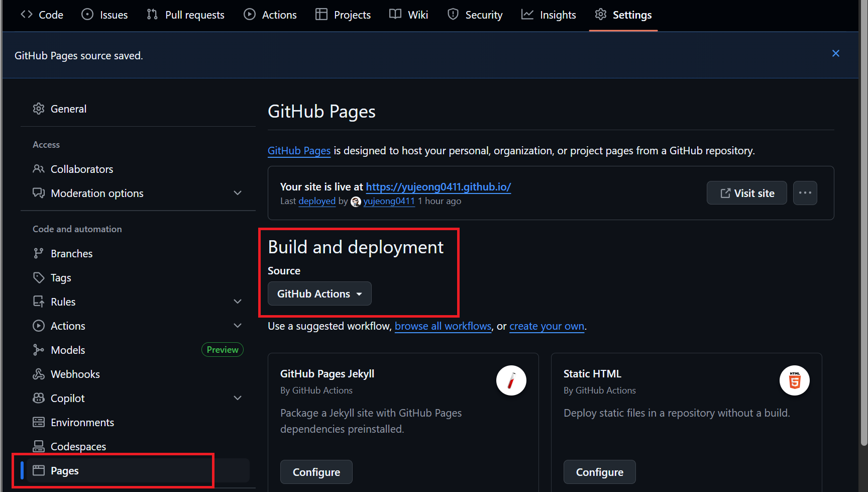
Task: Click the Moderation options comment icon
Action: pos(39,193)
